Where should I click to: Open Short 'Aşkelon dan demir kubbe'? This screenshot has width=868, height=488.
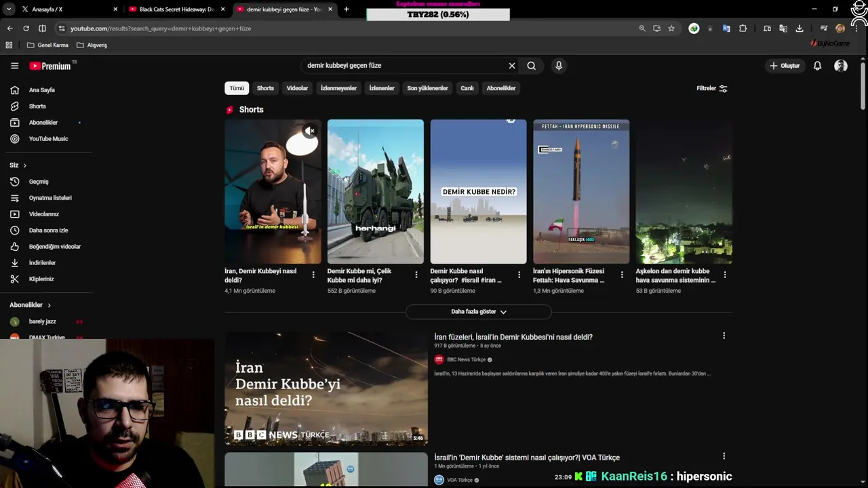(x=684, y=192)
